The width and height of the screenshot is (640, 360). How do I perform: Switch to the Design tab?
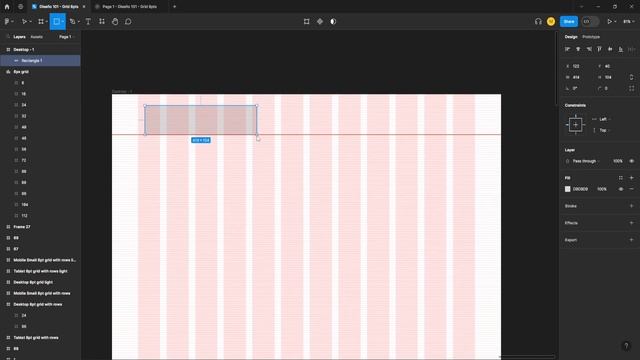571,37
